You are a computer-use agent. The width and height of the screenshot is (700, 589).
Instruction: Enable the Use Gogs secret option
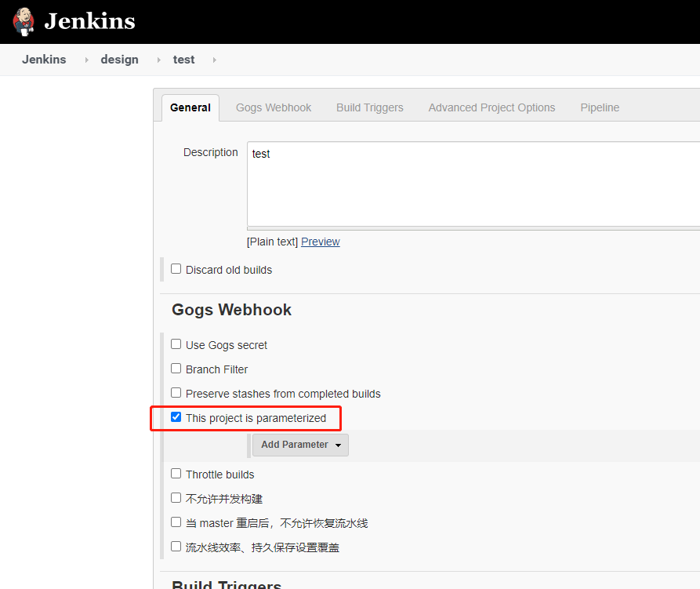point(176,344)
